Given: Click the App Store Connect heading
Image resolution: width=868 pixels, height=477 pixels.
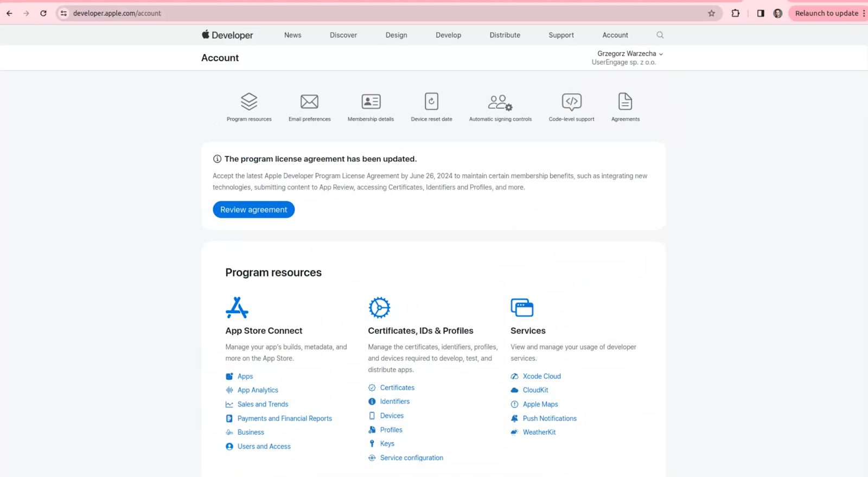Looking at the screenshot, I should (x=264, y=330).
